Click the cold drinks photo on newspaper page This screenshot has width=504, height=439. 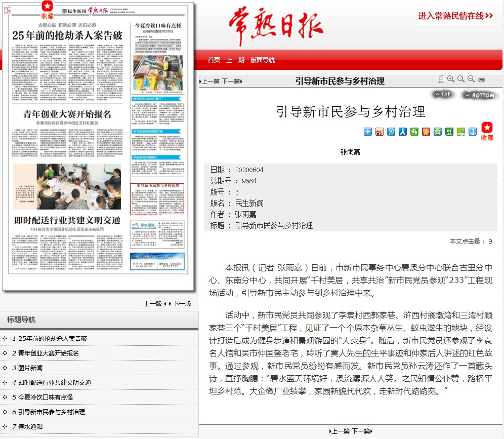pyautogui.click(x=158, y=73)
